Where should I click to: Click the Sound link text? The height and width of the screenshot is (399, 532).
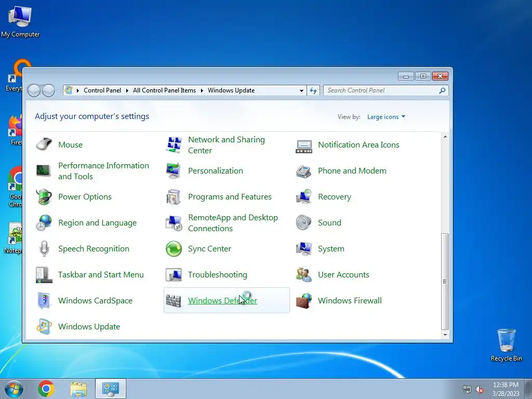[329, 222]
